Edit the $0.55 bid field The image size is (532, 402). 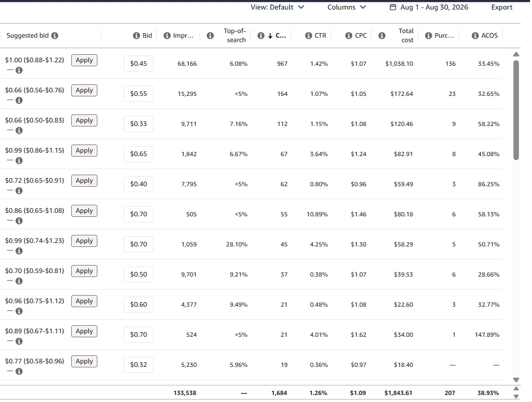pyautogui.click(x=139, y=94)
